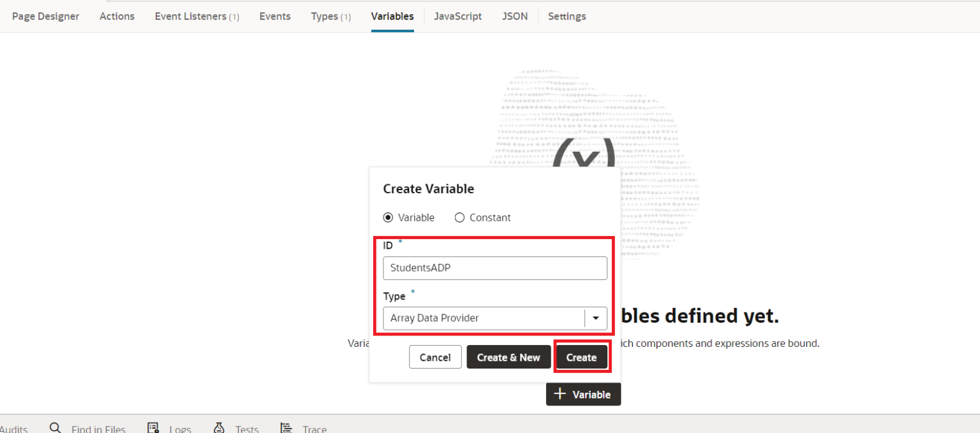The image size is (980, 433).
Task: Open the Logs panel
Action: pos(180,428)
